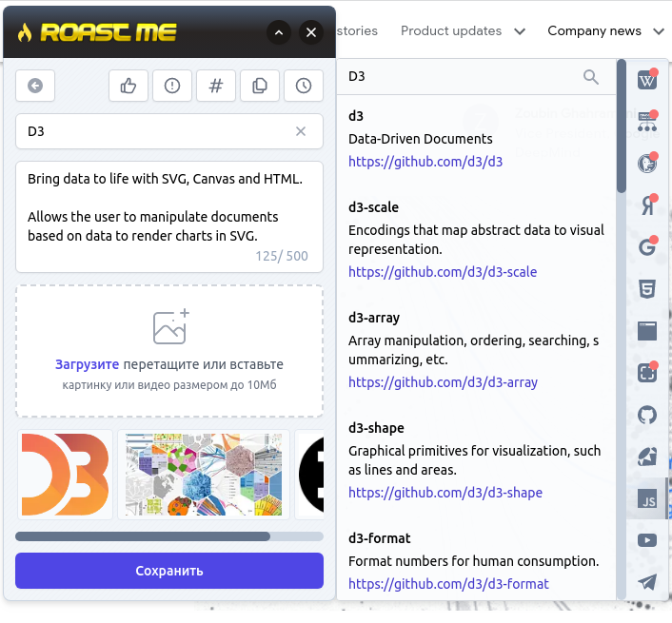Click the search magnifier icon
672x623 pixels.
[x=590, y=77]
